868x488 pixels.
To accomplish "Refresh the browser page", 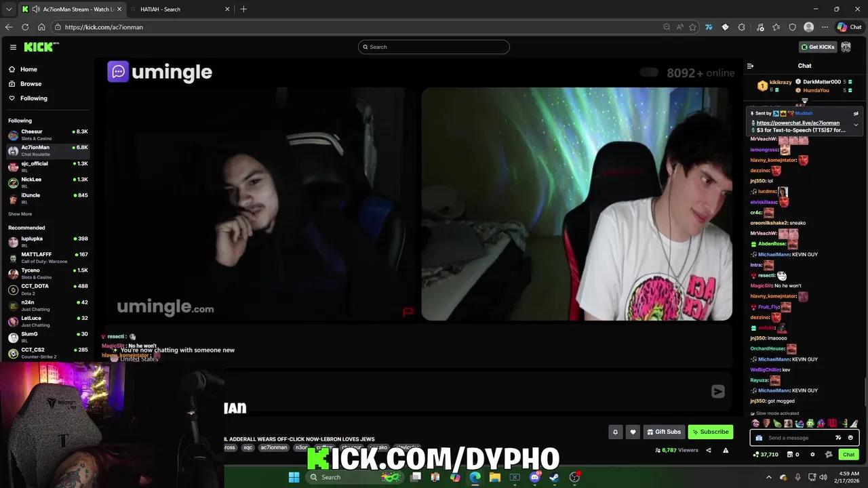I will click(25, 27).
